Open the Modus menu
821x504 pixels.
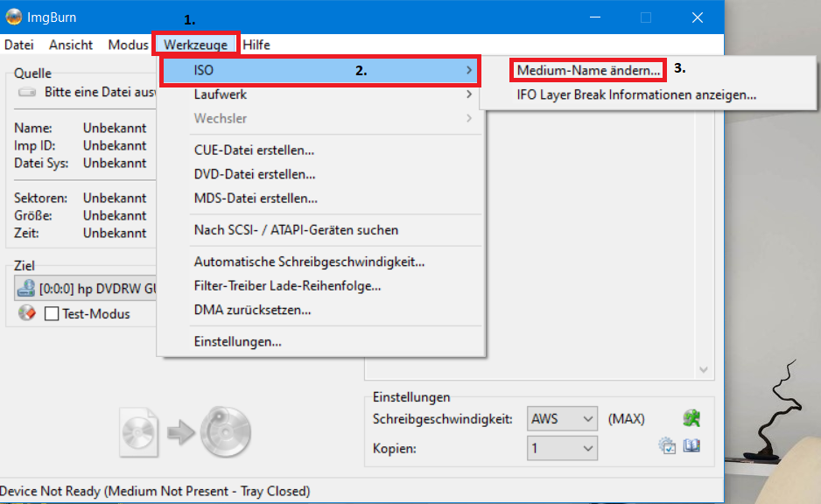pos(128,45)
